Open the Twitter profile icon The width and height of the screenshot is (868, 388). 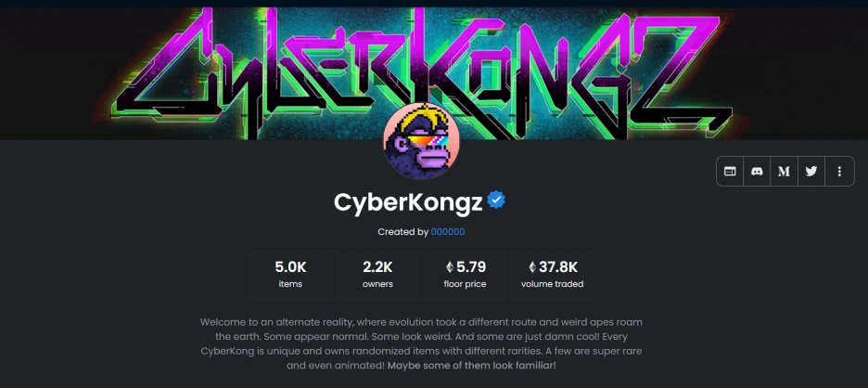811,172
